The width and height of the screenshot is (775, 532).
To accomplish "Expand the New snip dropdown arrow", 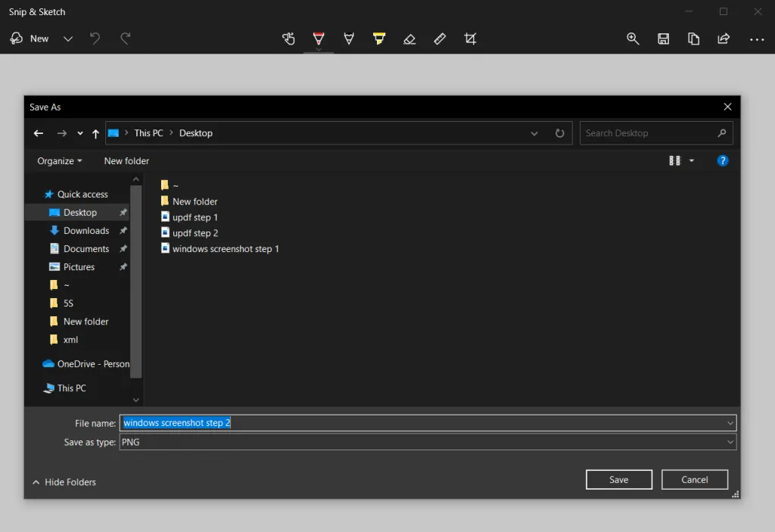I will 67,38.
